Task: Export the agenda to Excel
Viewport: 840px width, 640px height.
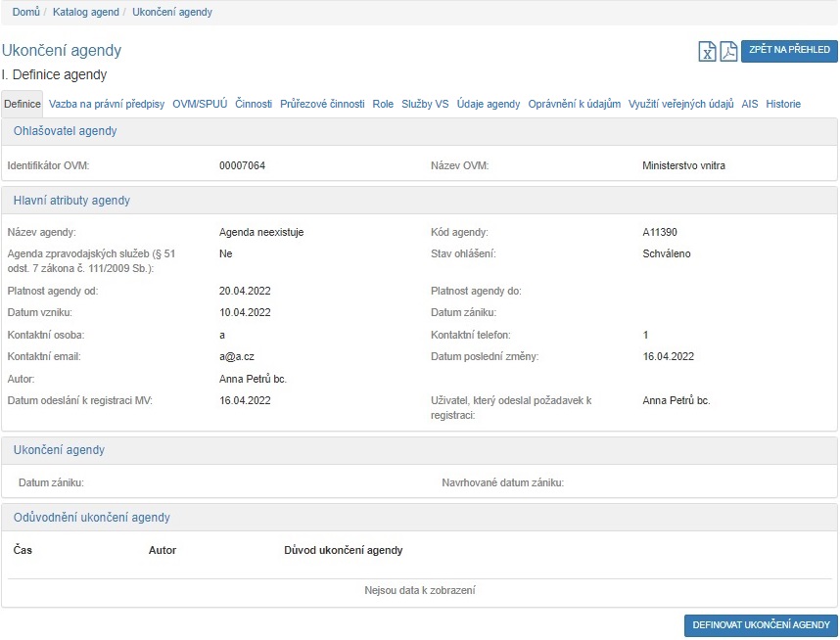Action: [x=707, y=52]
